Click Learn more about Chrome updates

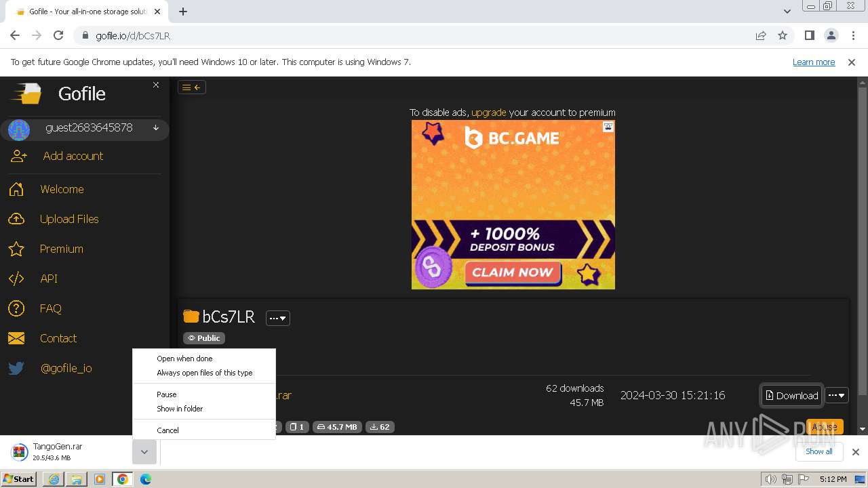[814, 62]
